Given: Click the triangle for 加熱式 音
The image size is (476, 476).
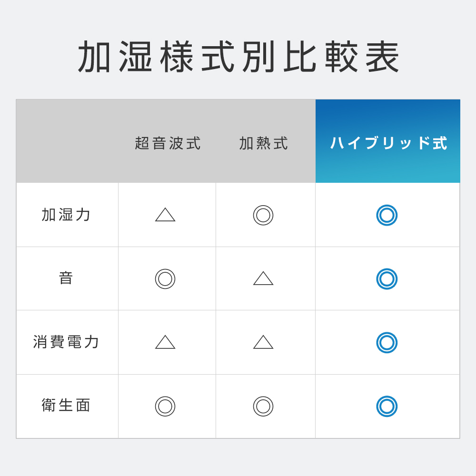Looking at the screenshot, I should [263, 279].
